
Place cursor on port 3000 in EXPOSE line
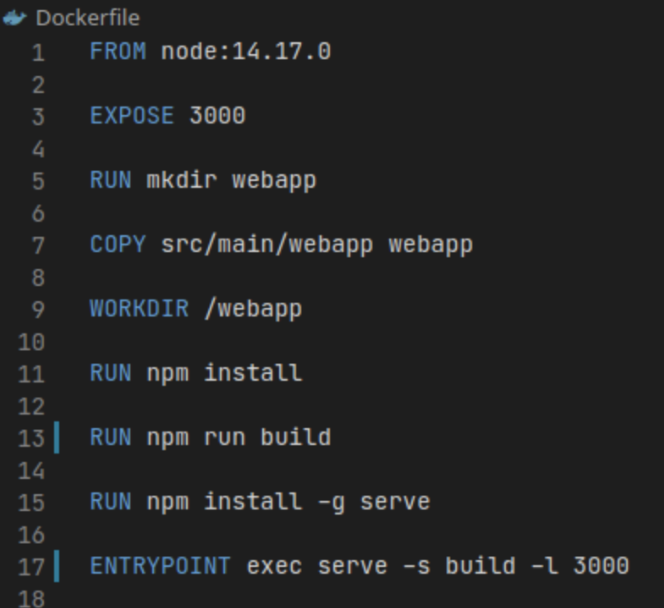(217, 116)
